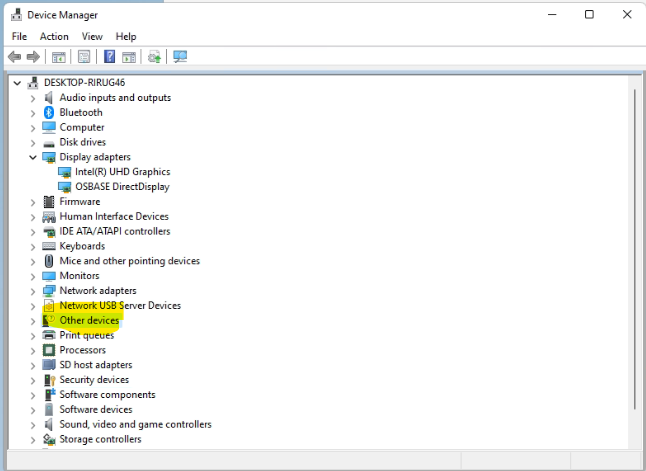Click the Forward arrow toolbar icon
This screenshot has width=646, height=471.
coord(33,57)
